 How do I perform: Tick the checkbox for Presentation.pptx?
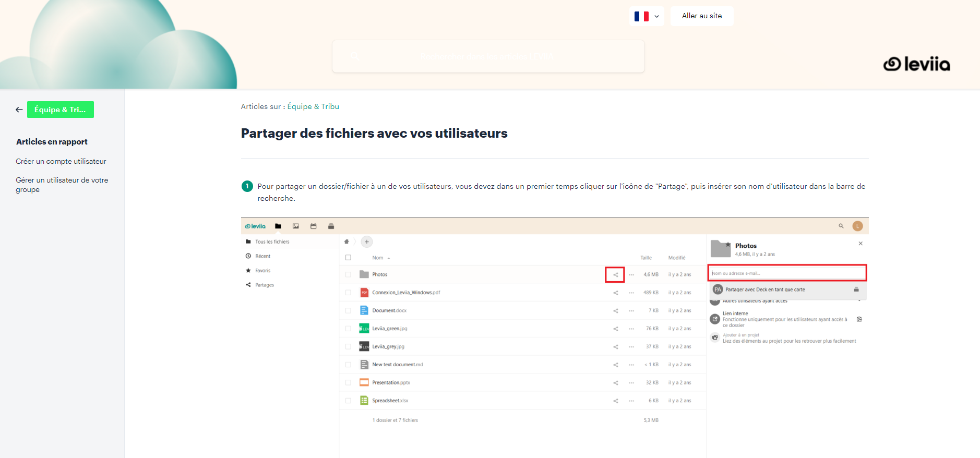[348, 382]
